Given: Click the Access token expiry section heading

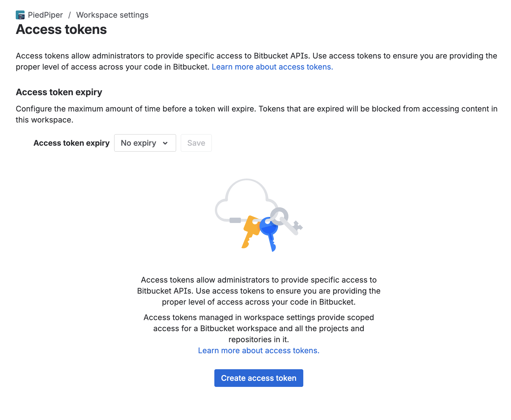Looking at the screenshot, I should tap(59, 92).
